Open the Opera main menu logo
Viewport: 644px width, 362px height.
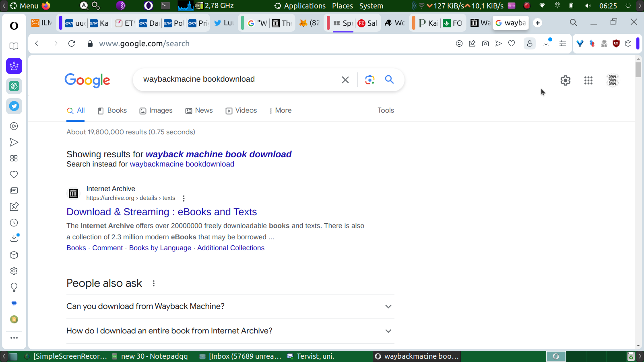[14, 26]
